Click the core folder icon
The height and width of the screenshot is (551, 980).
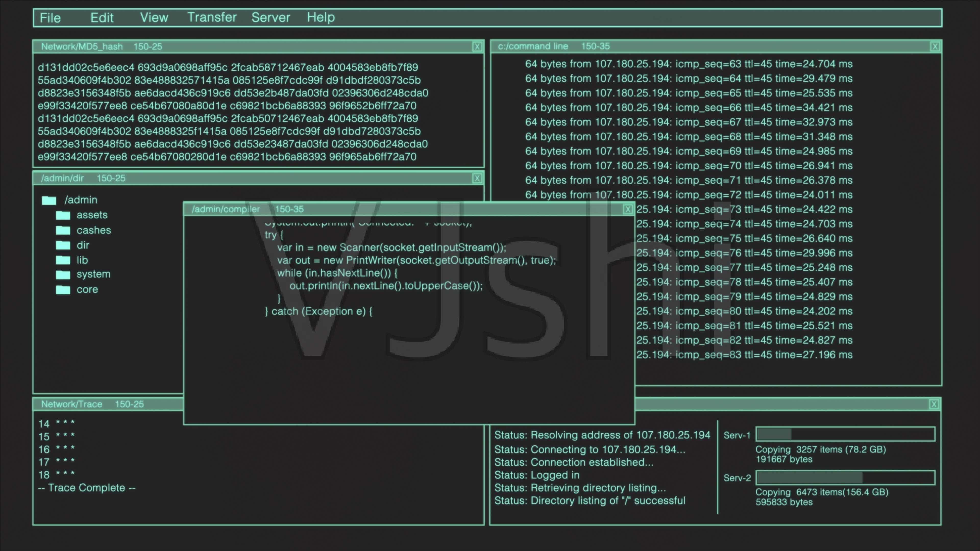pyautogui.click(x=63, y=290)
